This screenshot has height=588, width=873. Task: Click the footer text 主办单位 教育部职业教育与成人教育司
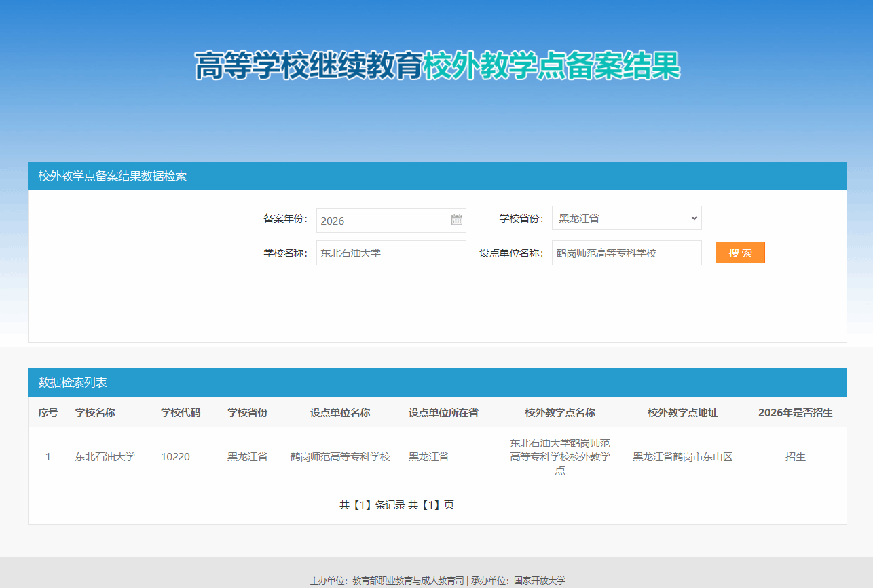tap(387, 581)
